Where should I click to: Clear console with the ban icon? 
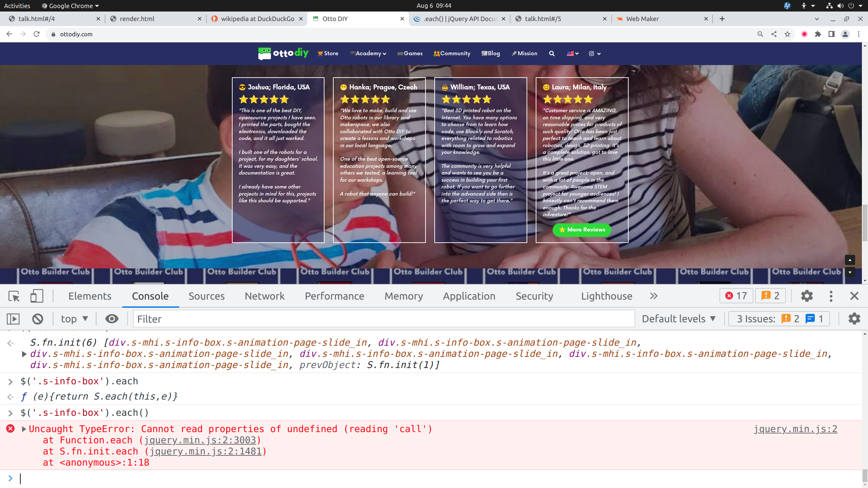38,319
